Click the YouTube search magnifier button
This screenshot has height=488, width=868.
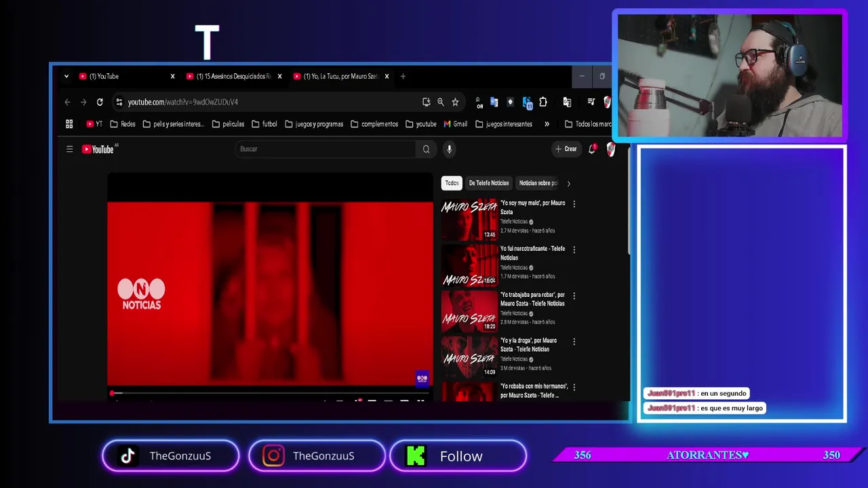[426, 149]
